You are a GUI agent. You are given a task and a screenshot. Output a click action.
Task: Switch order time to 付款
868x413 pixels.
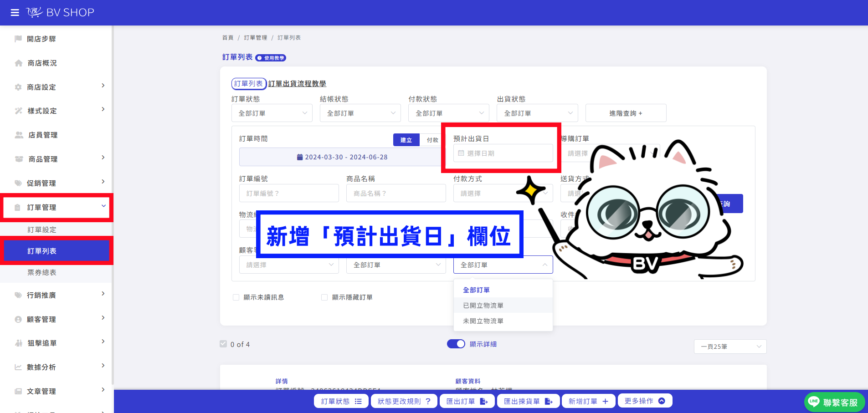(432, 140)
